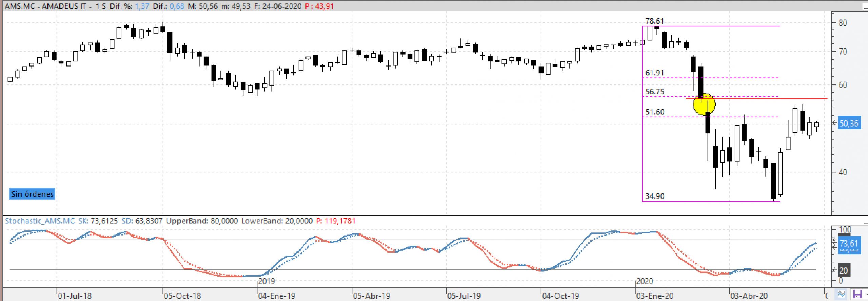This screenshot has width=868, height=301.
Task: Click the AMS.MC - AMADEUS IT title
Action: click(x=45, y=6)
